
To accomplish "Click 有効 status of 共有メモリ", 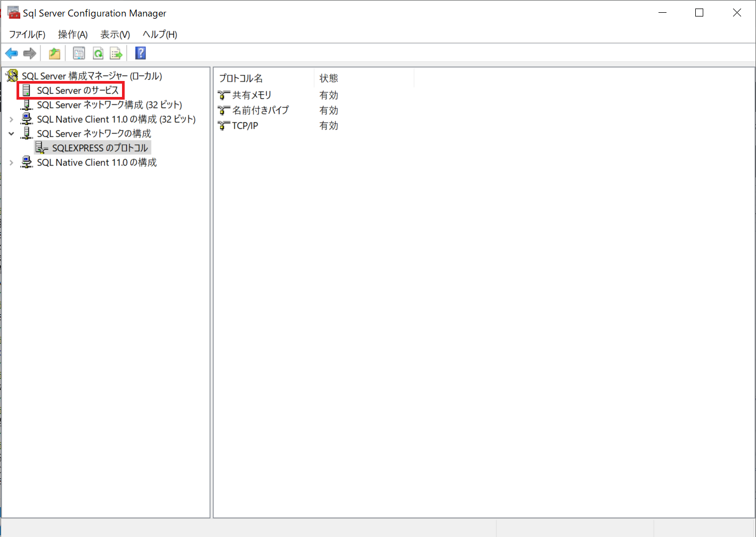I will tap(329, 95).
